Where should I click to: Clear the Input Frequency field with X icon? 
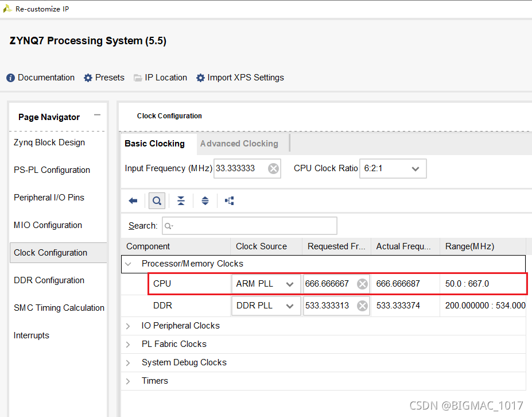coord(274,168)
